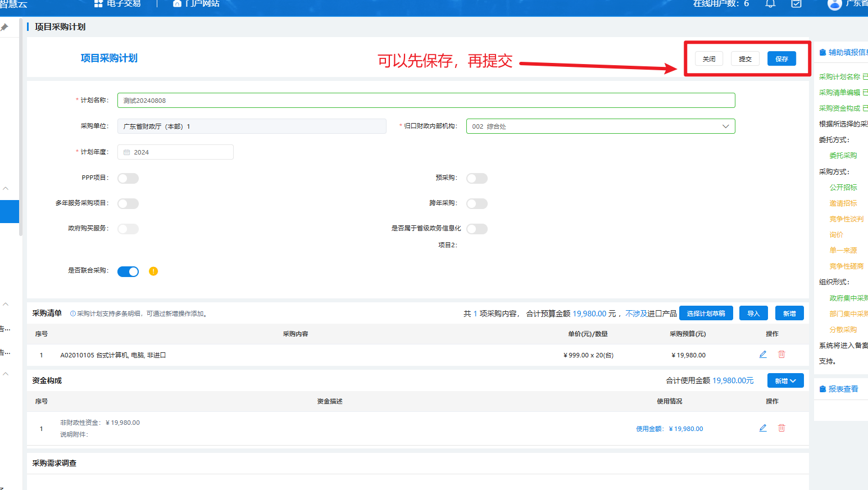Click the 门户网站 home icon

[x=177, y=3]
